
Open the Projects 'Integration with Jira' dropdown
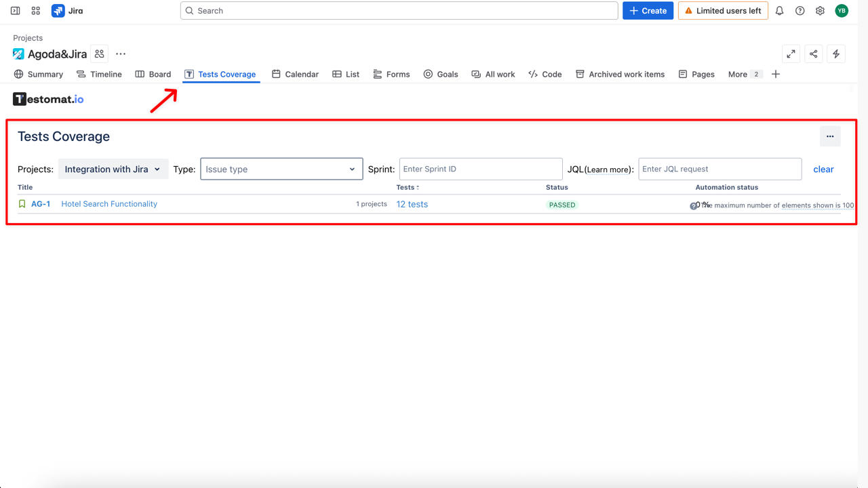(x=113, y=169)
